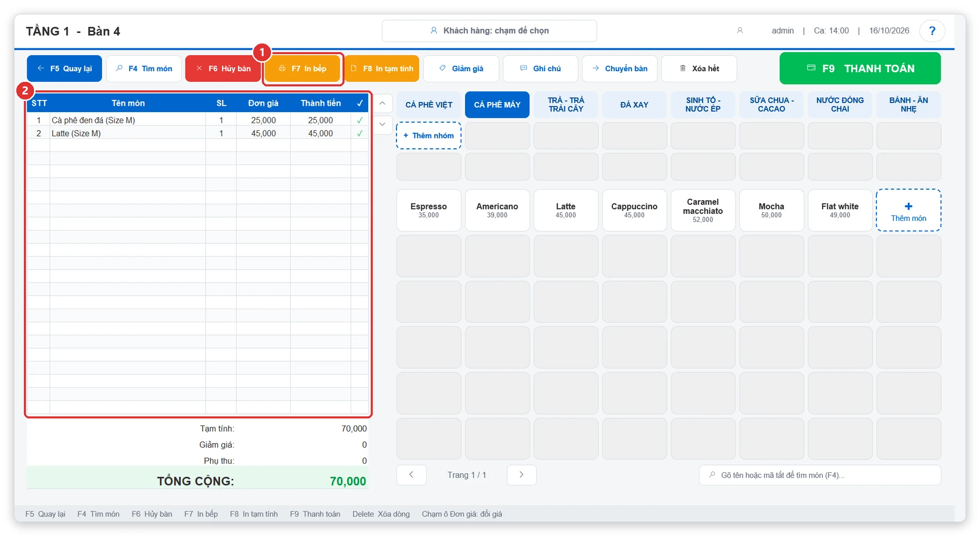Select CÀ PHÊ MÁY category tab

tap(497, 105)
